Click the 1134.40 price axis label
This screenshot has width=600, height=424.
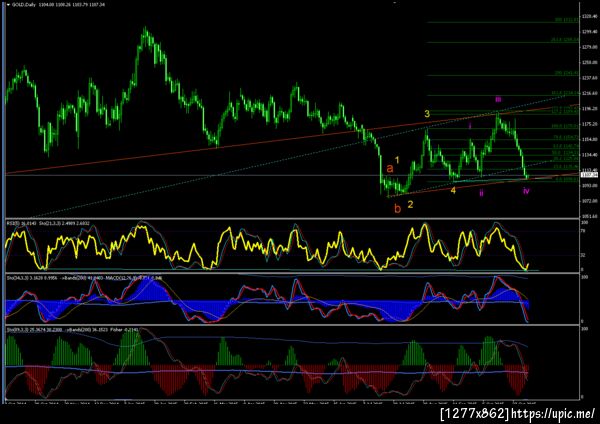pyautogui.click(x=589, y=155)
